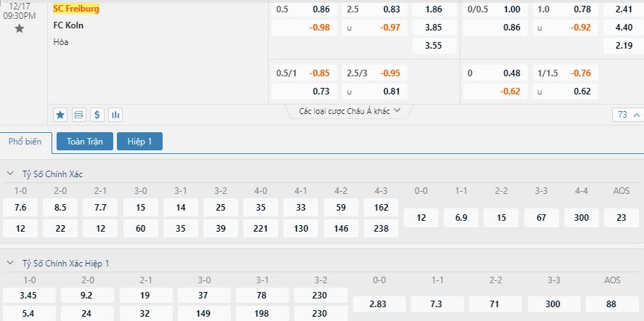This screenshot has height=321, width=644.
Task: Collapse Tỷ Số Chính Xác Hiệp 1 section
Action: coord(10,264)
